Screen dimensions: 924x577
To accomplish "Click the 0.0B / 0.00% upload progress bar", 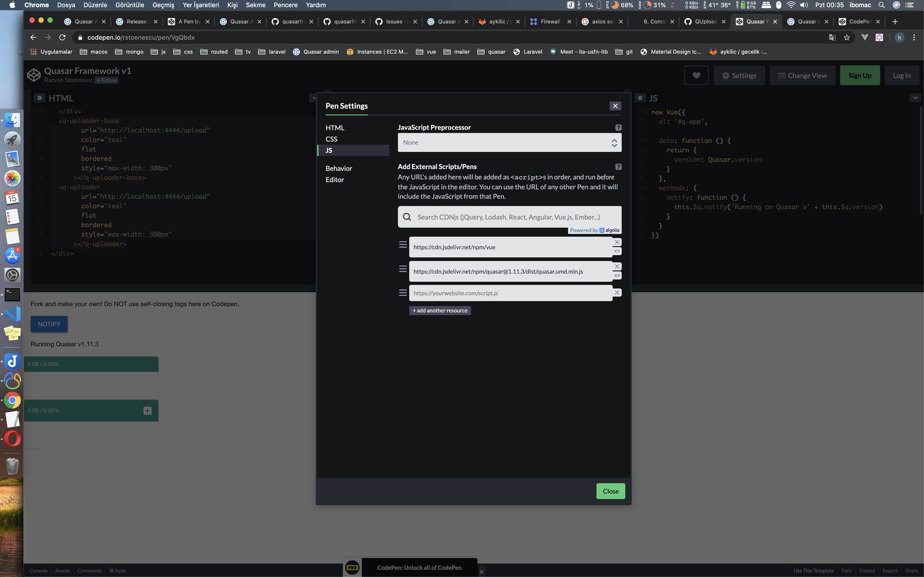I will 91,364.
